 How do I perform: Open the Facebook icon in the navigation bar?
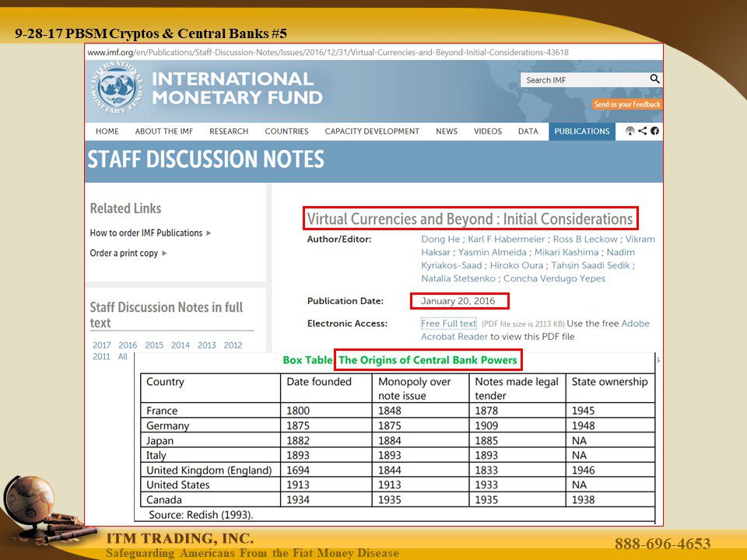click(655, 131)
